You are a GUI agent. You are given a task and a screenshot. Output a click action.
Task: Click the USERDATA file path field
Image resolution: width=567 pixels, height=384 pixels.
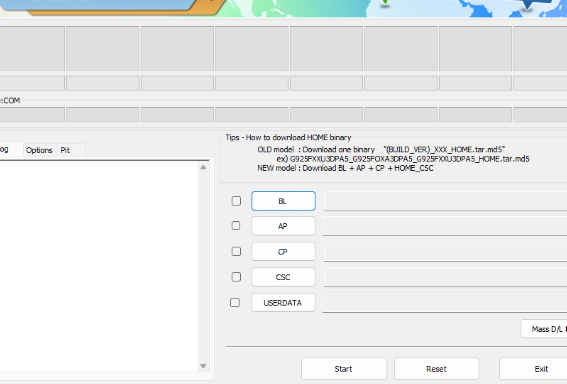coord(445,303)
